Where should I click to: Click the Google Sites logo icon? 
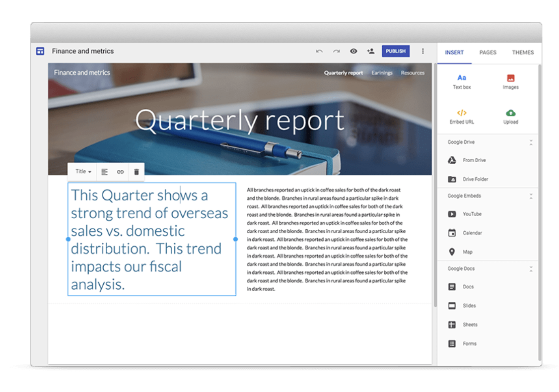pos(40,51)
